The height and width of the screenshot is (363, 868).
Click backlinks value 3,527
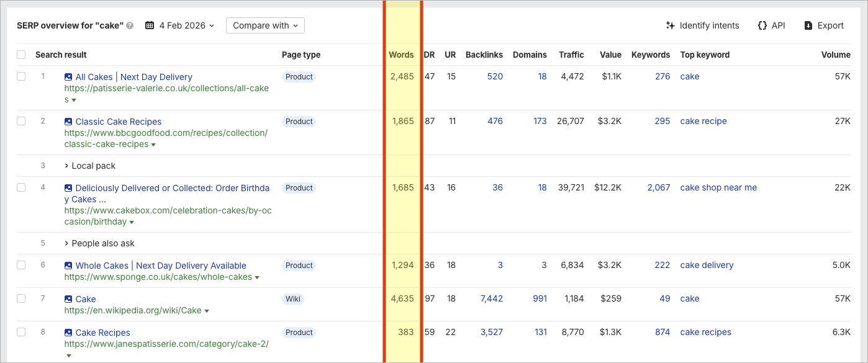click(x=492, y=332)
